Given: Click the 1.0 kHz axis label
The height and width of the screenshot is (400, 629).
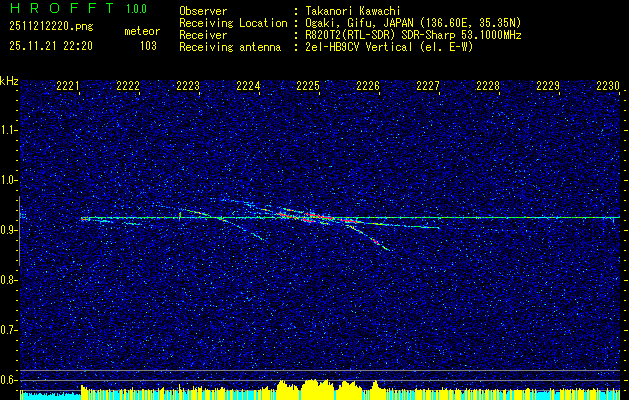Looking at the screenshot, I should (8, 180).
